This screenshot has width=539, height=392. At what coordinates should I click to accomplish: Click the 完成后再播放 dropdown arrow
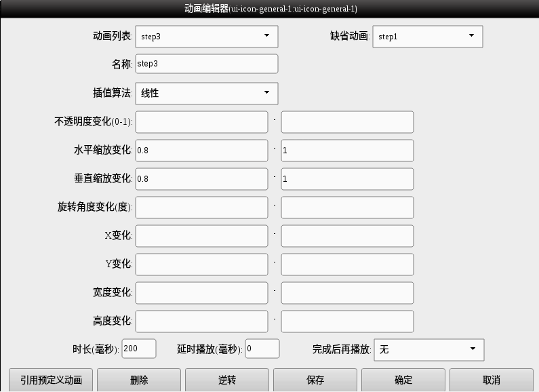click(473, 349)
